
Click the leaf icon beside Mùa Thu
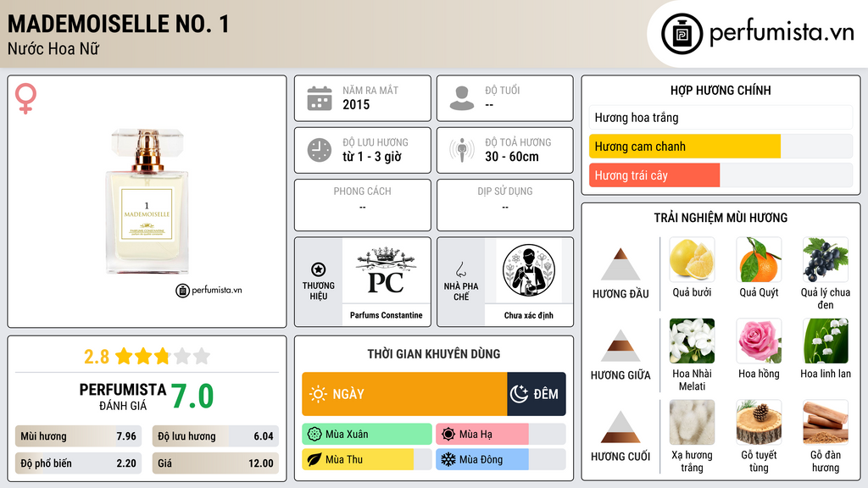314,460
